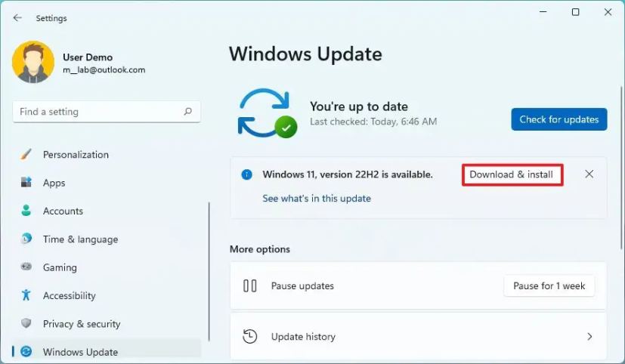Image resolution: width=625 pixels, height=364 pixels.
Task: Click the Gaming controller icon
Action: click(x=26, y=267)
